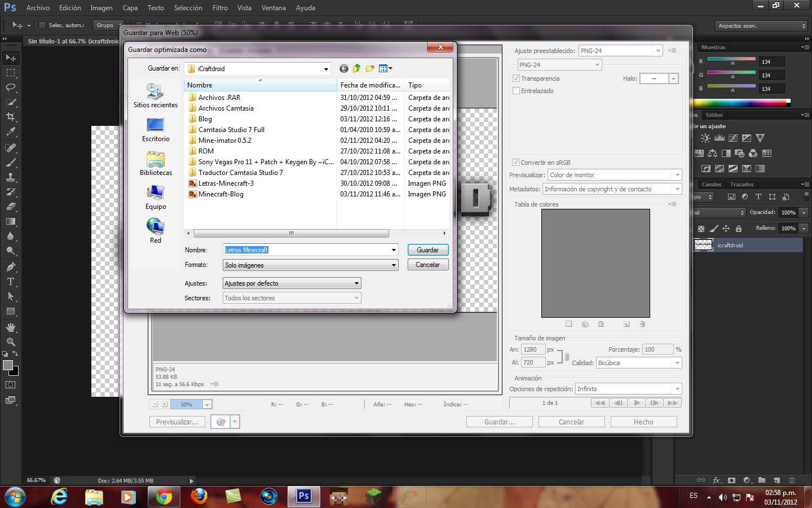
Task: Open the Ajuste preestablecido dropdown
Action: click(621, 51)
